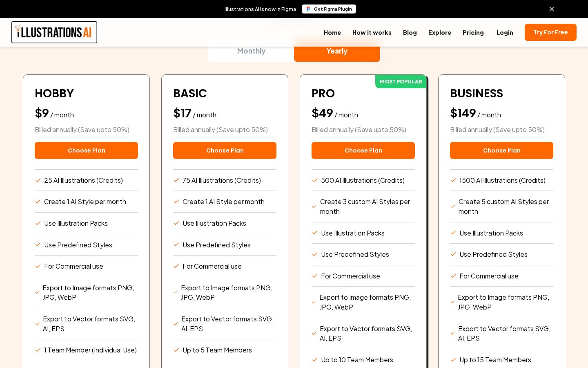
Task: Click the $9 / month Hobby price
Action: 54,113
